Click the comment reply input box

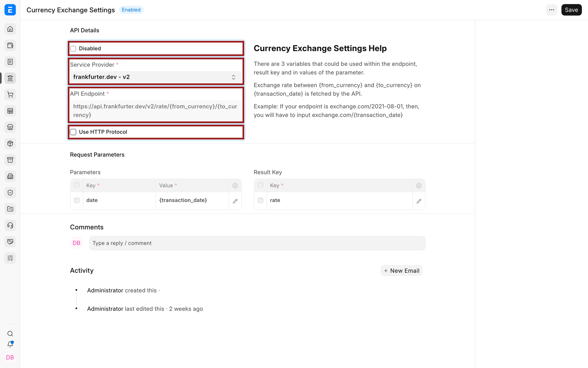coord(257,243)
